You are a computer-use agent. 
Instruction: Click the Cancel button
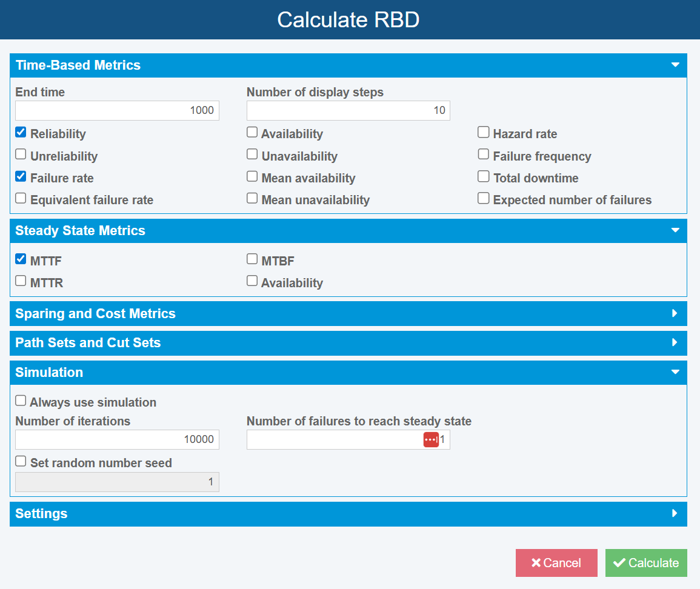556,562
